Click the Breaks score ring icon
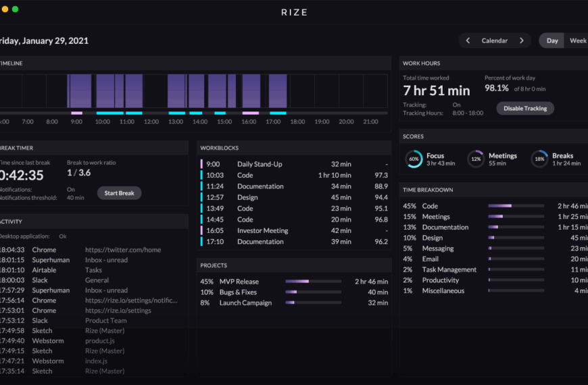 pyautogui.click(x=539, y=159)
